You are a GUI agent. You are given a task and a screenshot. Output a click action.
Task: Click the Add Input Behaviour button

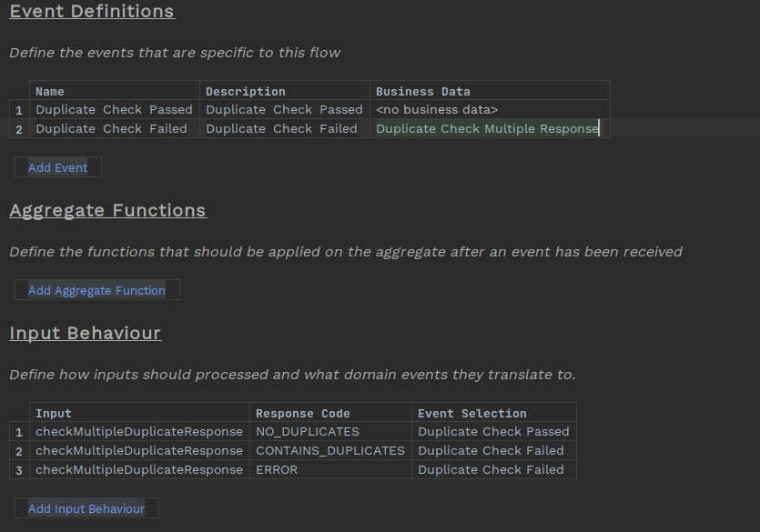pos(86,507)
